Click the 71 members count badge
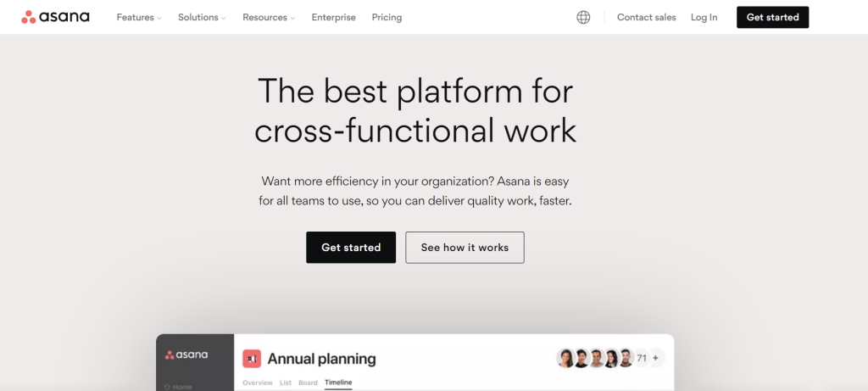Viewport: 868px width, 391px height. pos(642,358)
